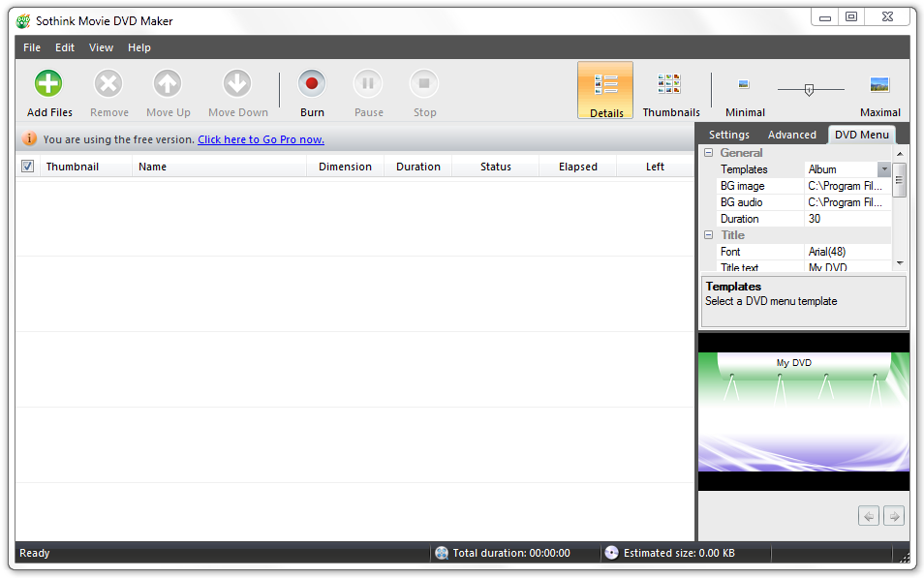Click the property grid scroll up arrow

click(899, 154)
